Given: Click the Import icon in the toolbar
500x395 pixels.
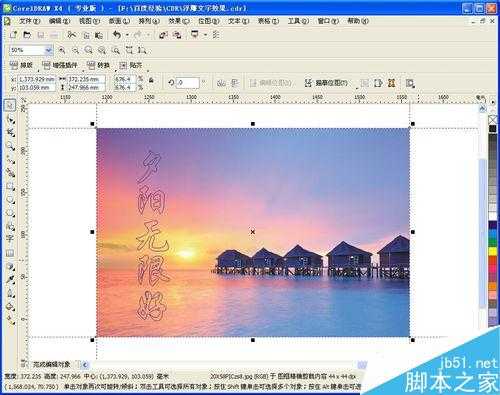Looking at the screenshot, I should click(163, 35).
